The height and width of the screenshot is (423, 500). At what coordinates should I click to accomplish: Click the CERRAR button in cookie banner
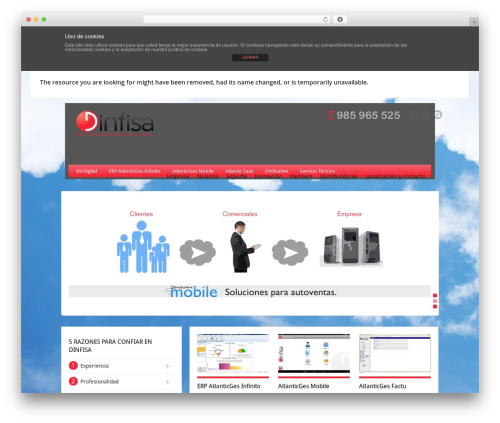[250, 57]
